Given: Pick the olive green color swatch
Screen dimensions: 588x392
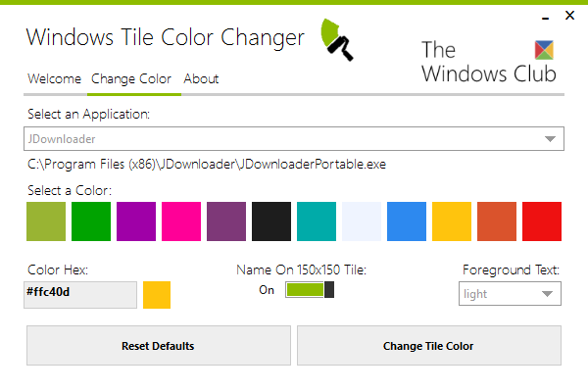Looking at the screenshot, I should (x=46, y=221).
